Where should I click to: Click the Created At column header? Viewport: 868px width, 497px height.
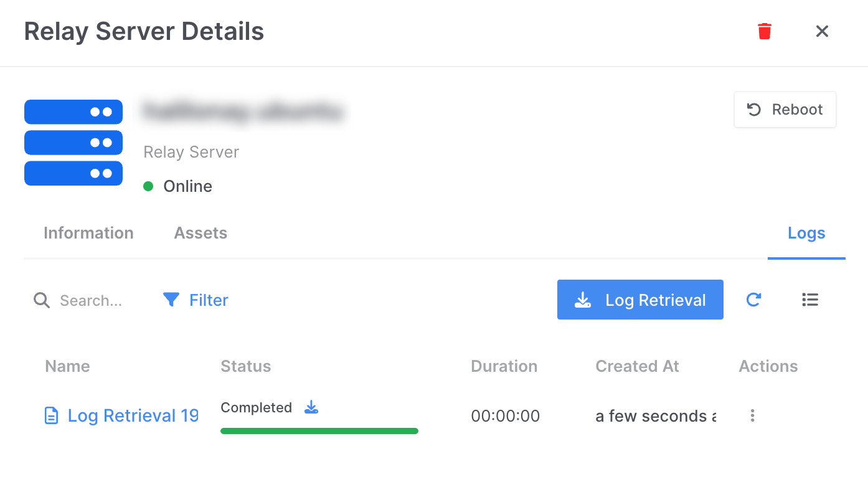(x=637, y=366)
